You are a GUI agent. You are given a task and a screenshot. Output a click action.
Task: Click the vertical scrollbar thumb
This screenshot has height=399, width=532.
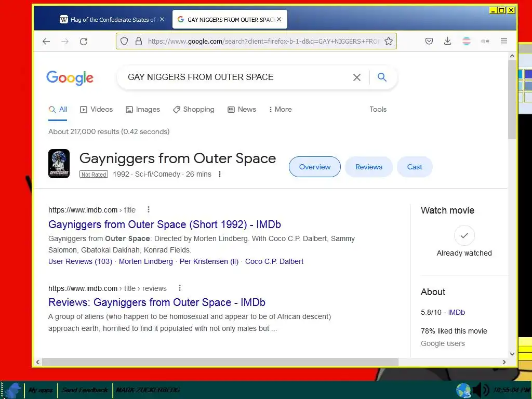pyautogui.click(x=512, y=99)
